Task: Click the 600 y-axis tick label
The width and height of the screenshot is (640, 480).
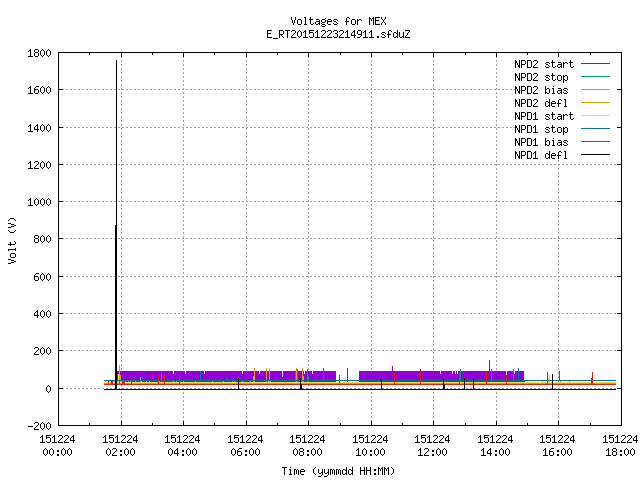Action: (x=42, y=277)
